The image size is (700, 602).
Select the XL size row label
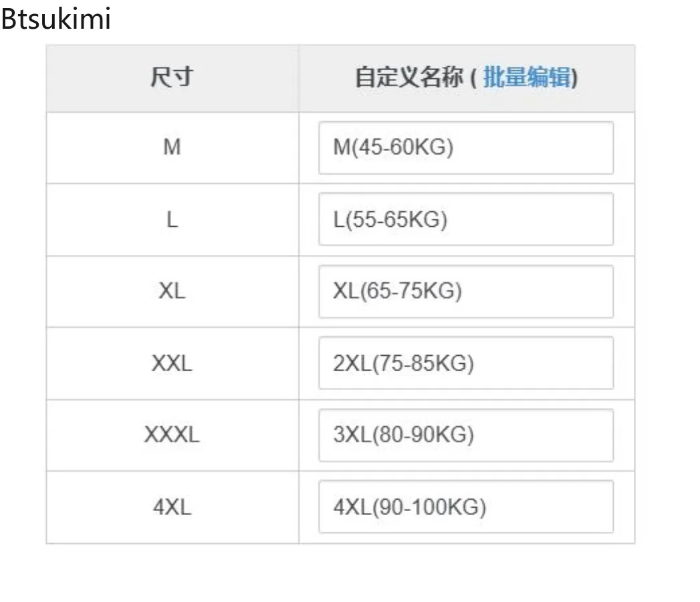click(172, 291)
